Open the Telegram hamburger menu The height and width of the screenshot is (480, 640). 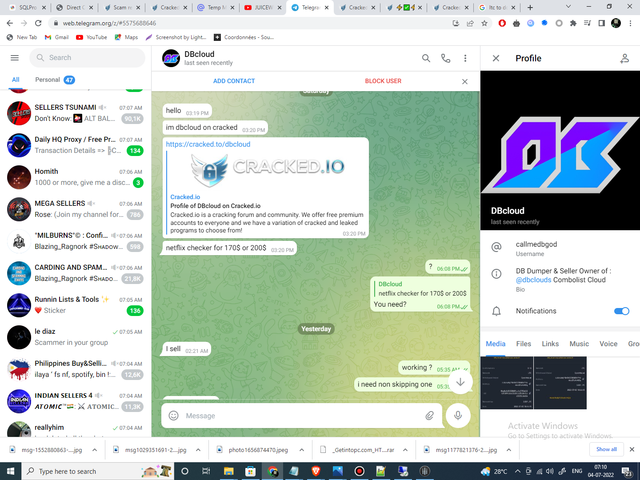(15, 58)
